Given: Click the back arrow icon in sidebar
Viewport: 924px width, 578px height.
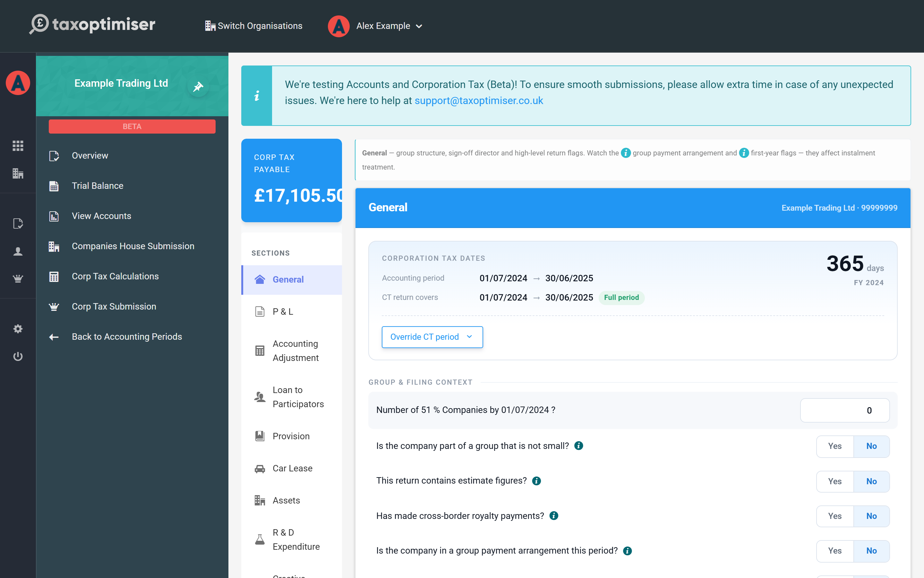Looking at the screenshot, I should 54,337.
